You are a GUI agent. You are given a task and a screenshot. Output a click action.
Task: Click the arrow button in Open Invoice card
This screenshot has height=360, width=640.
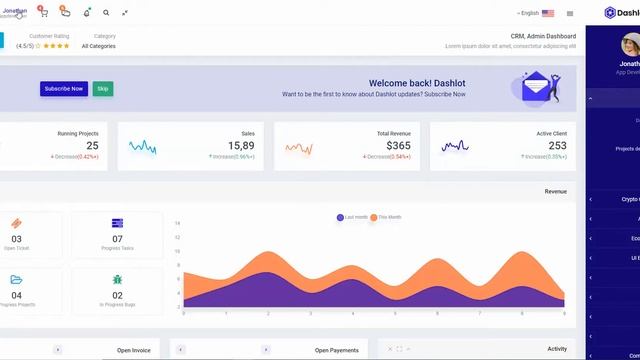58,350
